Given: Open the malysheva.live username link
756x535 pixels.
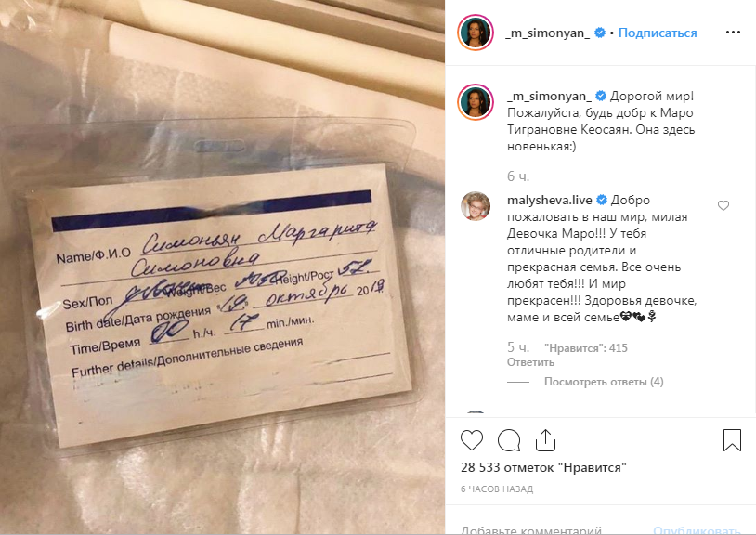Looking at the screenshot, I should coord(550,200).
